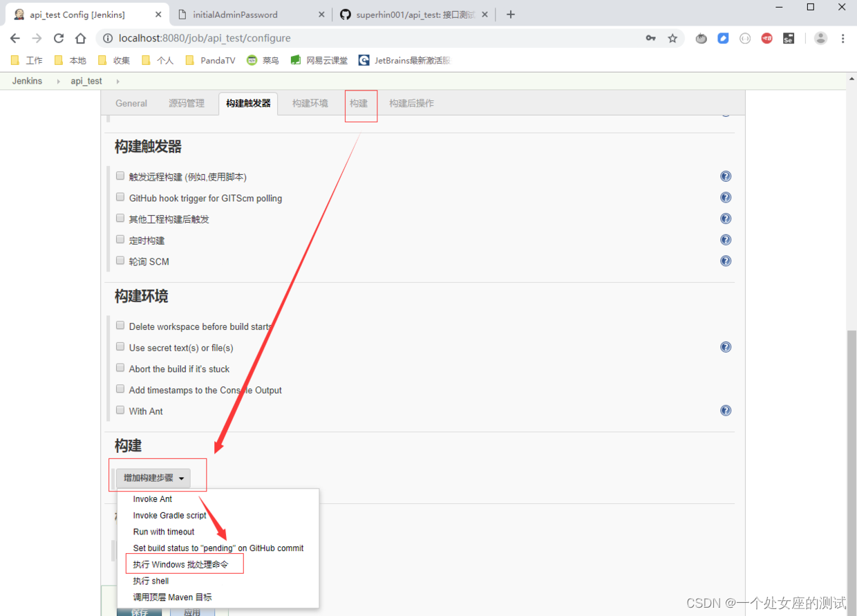Switch to superhin001/api_test GitHub tab
Image resolution: width=857 pixels, height=616 pixels.
(413, 15)
